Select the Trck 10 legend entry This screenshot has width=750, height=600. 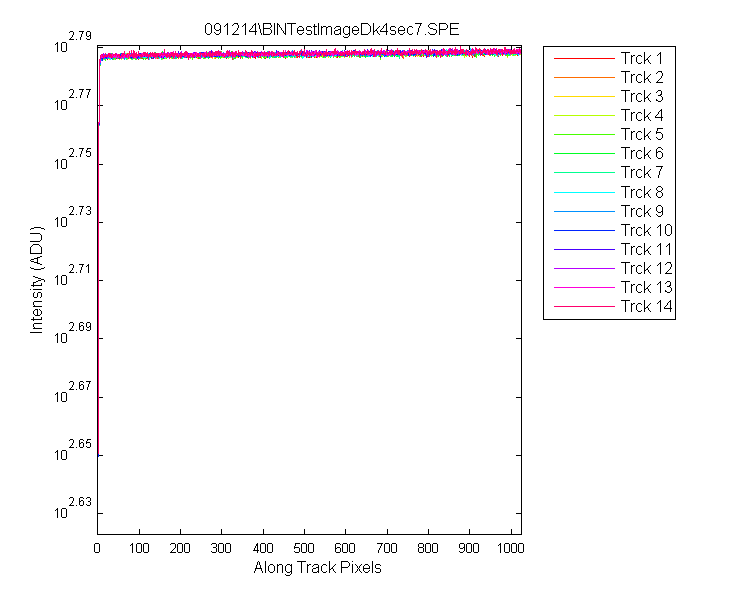[613, 231]
